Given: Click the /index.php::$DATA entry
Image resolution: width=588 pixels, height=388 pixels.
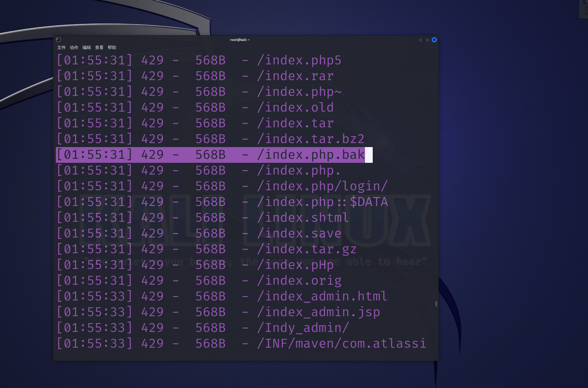Looking at the screenshot, I should pyautogui.click(x=322, y=202).
